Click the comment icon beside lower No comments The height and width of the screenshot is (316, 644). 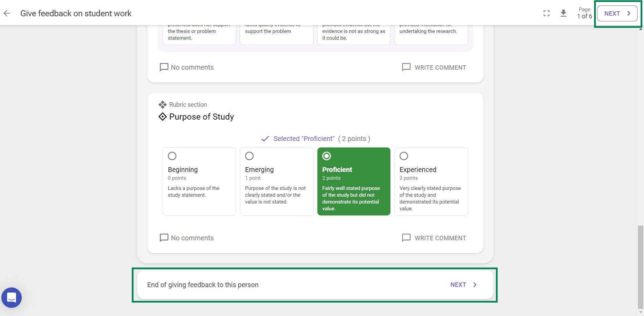[164, 238]
